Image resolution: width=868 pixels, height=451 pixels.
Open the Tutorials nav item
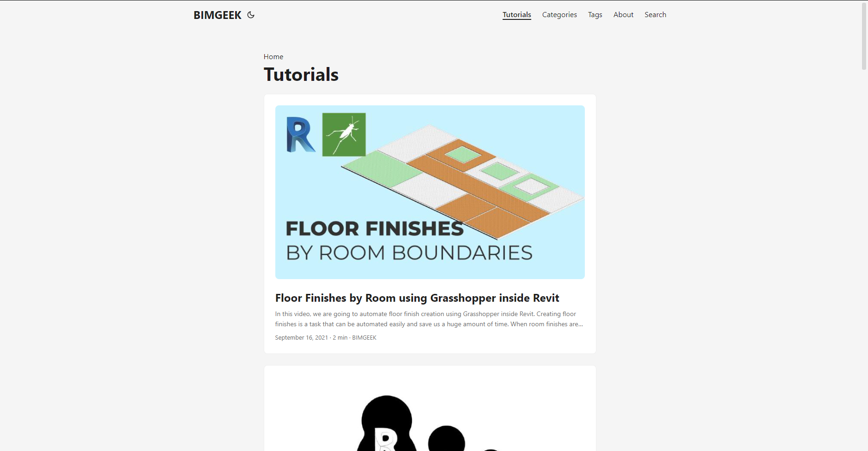coord(516,15)
